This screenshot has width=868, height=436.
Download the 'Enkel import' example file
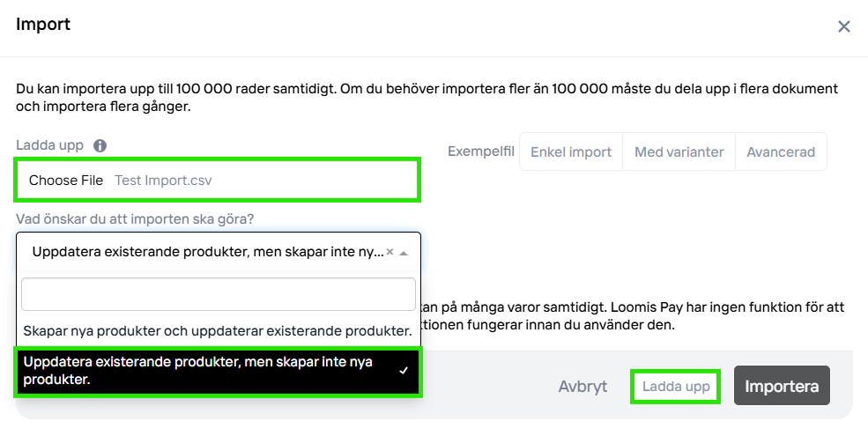click(570, 152)
